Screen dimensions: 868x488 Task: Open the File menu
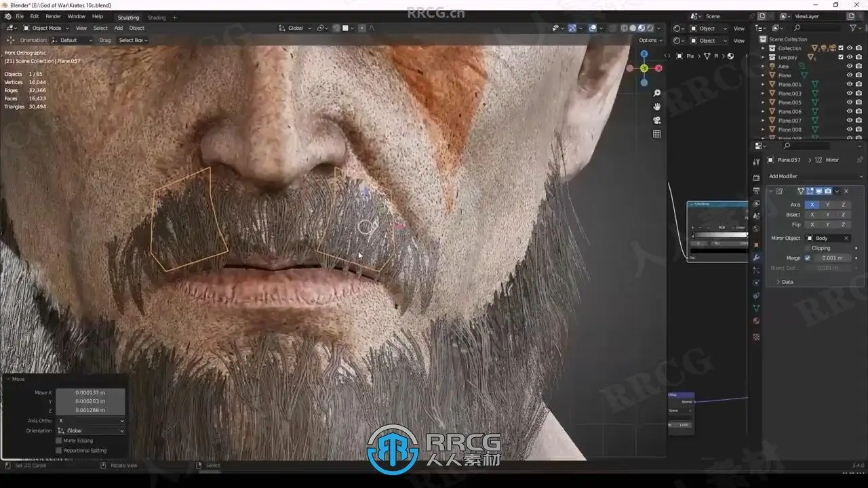coord(20,16)
